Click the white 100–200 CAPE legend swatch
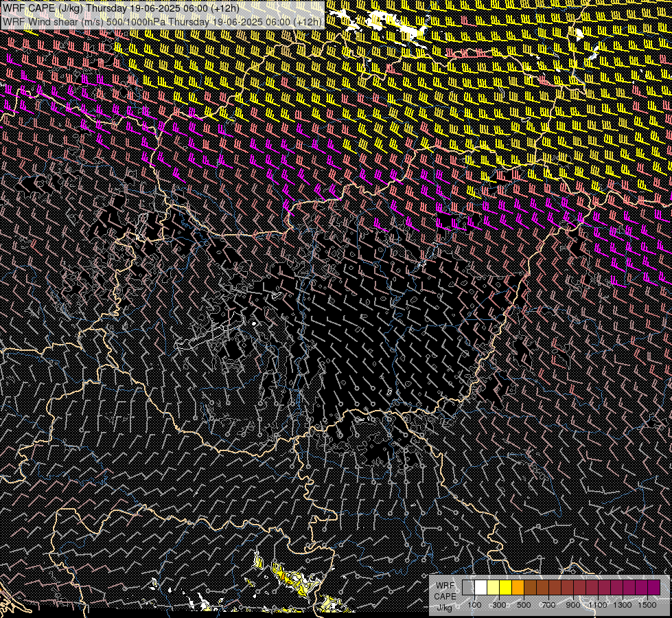 click(x=481, y=587)
